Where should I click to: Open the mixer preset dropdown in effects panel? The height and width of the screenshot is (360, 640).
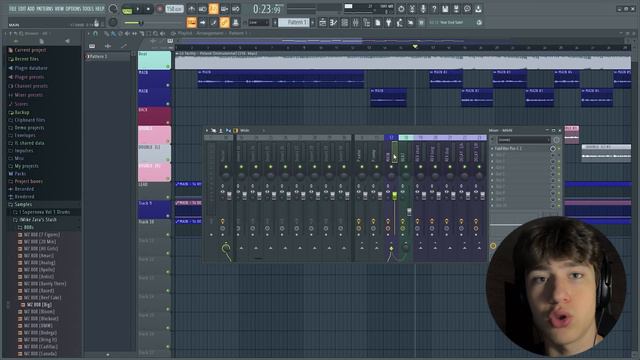[524, 140]
